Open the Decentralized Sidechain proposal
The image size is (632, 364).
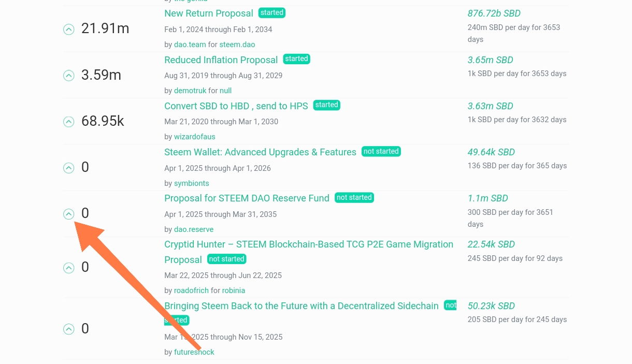click(301, 306)
